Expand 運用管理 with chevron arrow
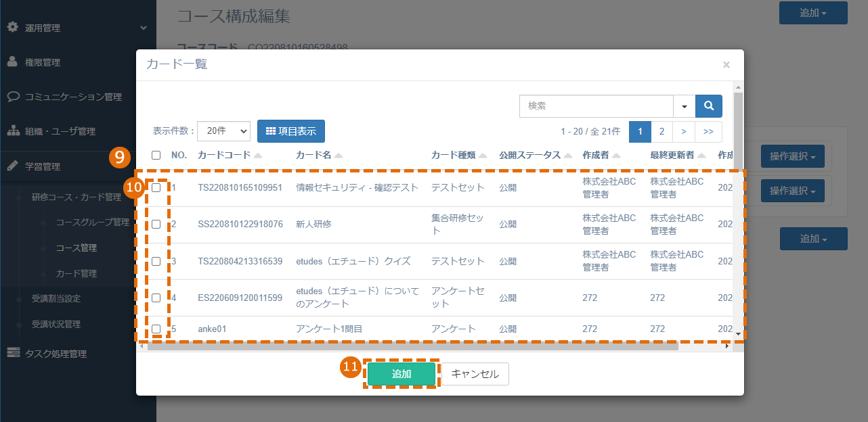The image size is (868, 422). (144, 28)
